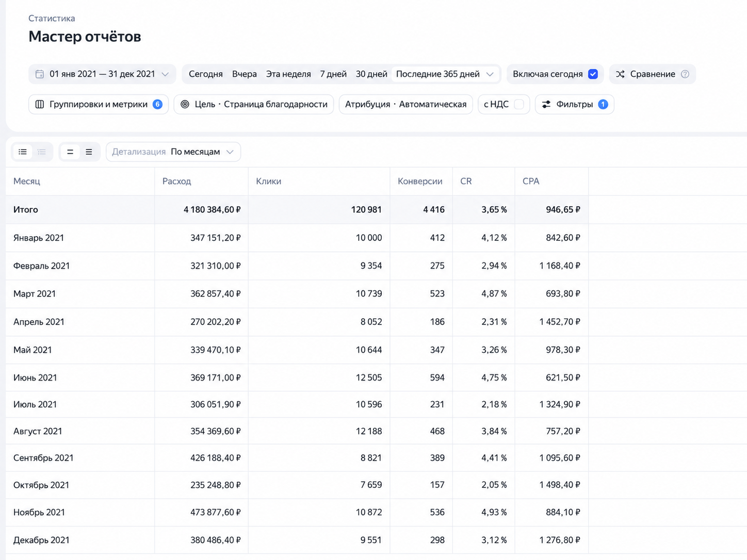The image size is (747, 560).
Task: Click the calendar icon in date range
Action: pos(40,74)
